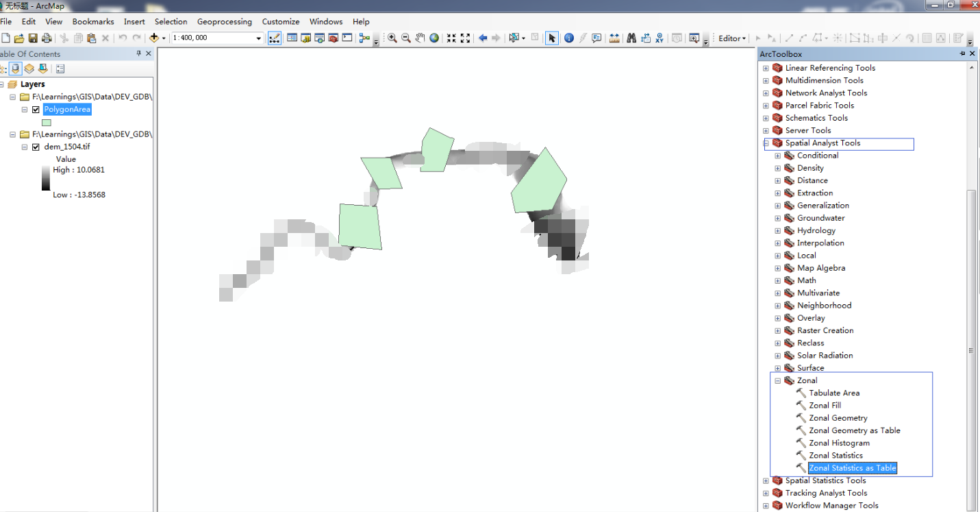Viewport: 980px width, 512px height.
Task: Open the HTML Popup tool
Action: (596, 38)
